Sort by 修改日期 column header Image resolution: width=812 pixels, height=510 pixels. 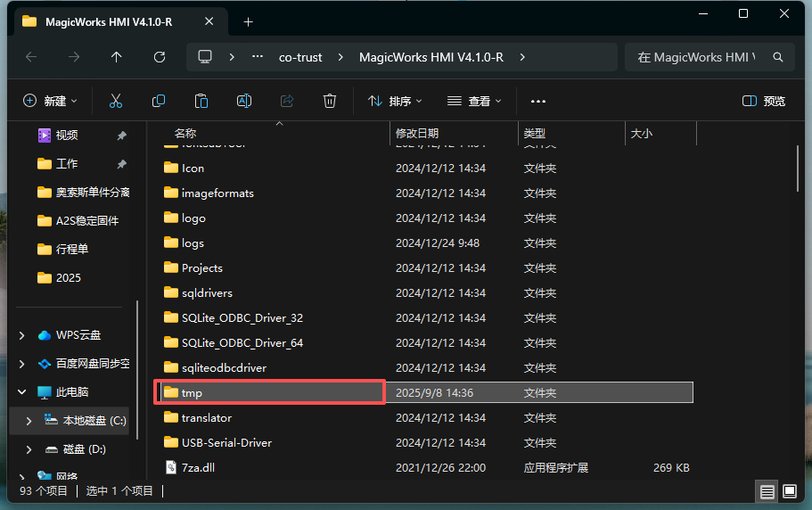tap(417, 134)
